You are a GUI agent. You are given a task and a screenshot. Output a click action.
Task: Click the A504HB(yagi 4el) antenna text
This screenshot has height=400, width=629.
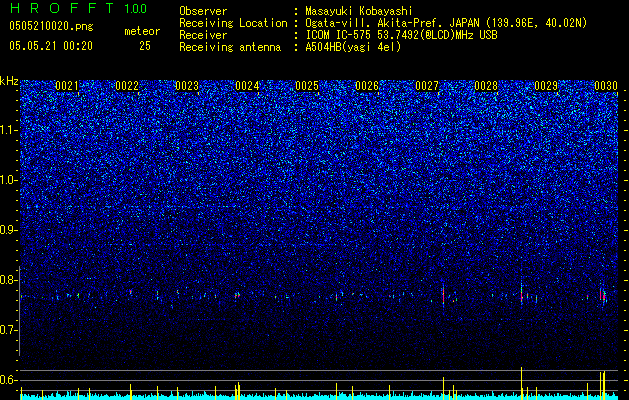pyautogui.click(x=353, y=47)
